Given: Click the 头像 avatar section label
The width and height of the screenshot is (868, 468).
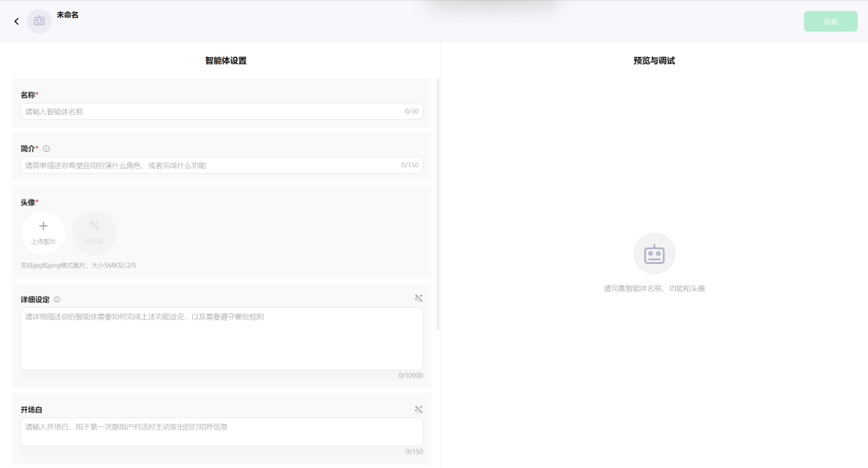Looking at the screenshot, I should click(x=28, y=203).
